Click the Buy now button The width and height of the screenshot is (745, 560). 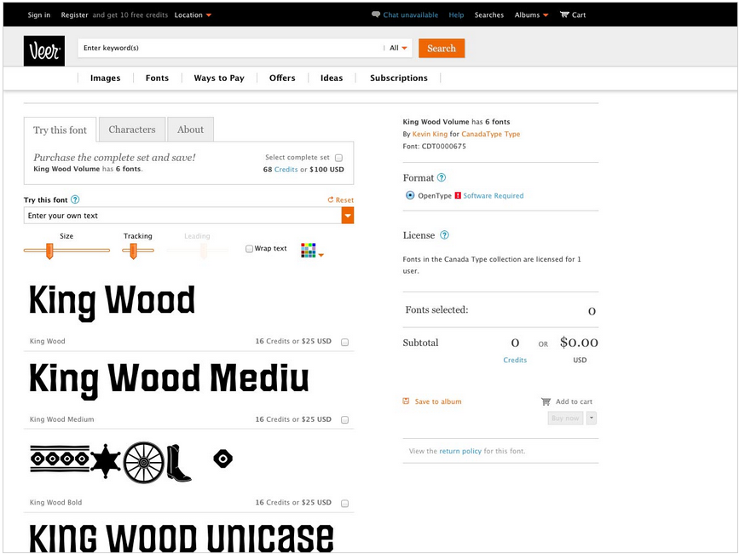coord(565,418)
